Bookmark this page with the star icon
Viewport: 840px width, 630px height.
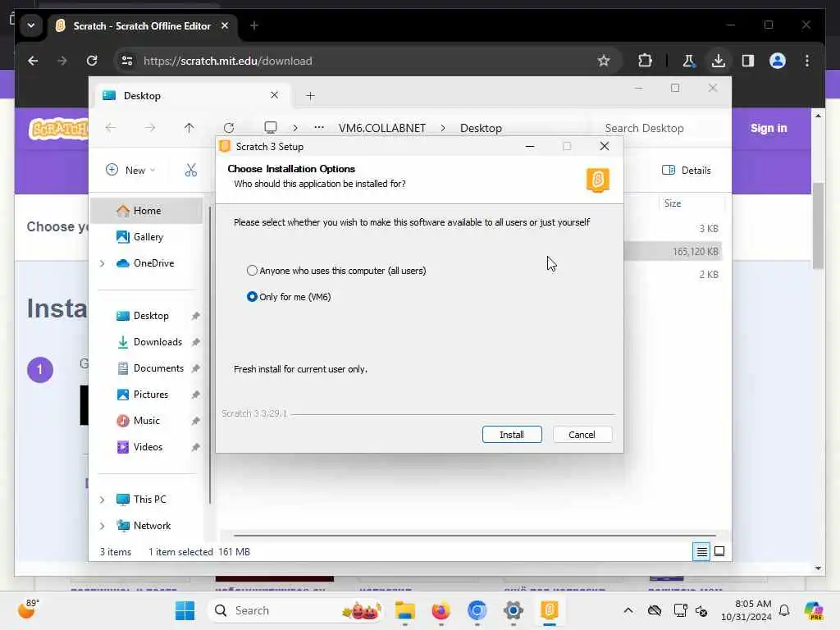604,61
